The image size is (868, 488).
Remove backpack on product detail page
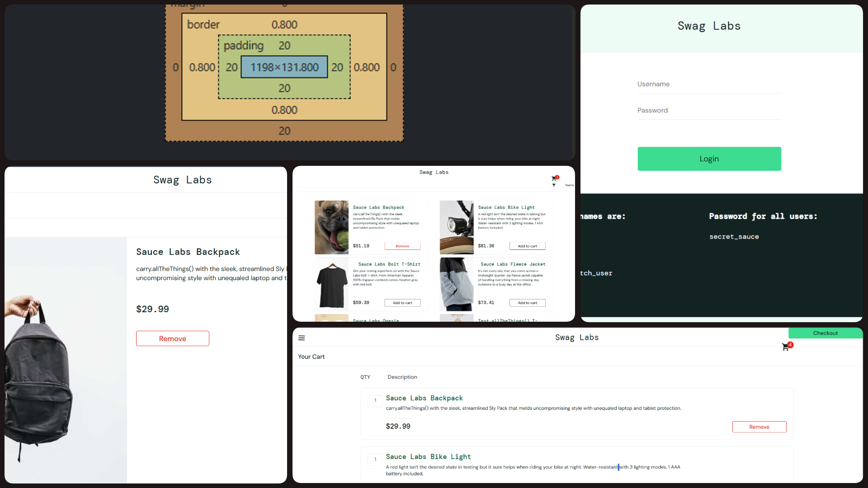coord(172,338)
